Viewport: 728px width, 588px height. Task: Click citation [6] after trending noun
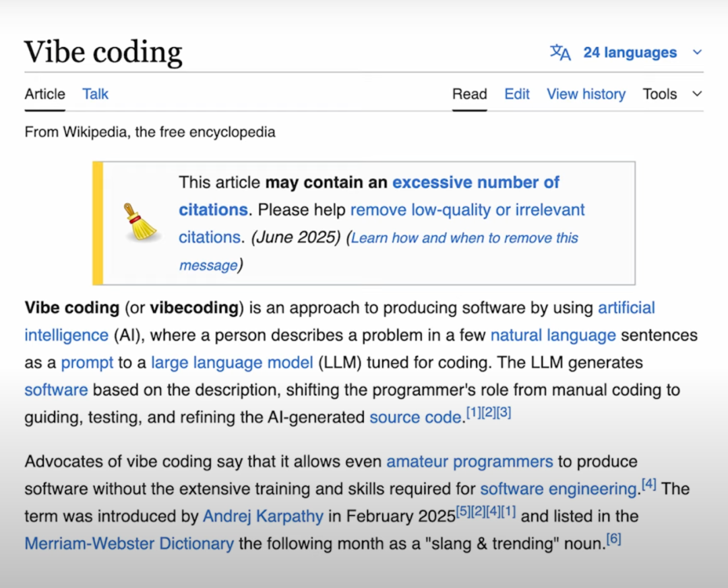(614, 539)
